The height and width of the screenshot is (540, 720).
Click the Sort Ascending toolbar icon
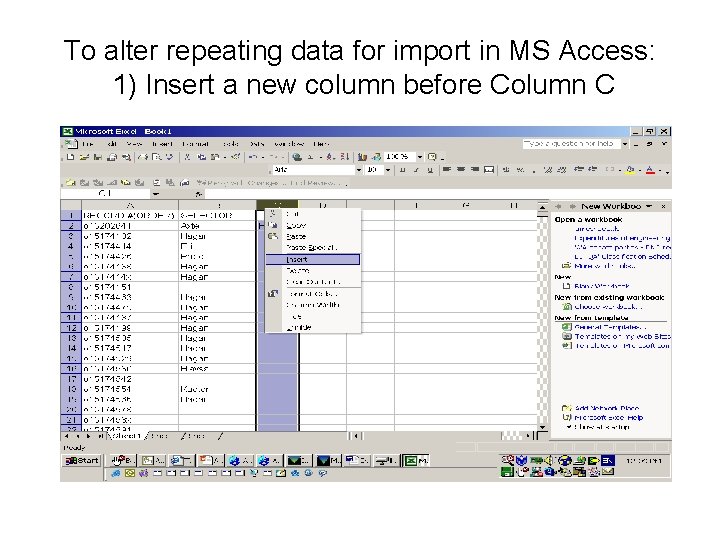point(331,157)
